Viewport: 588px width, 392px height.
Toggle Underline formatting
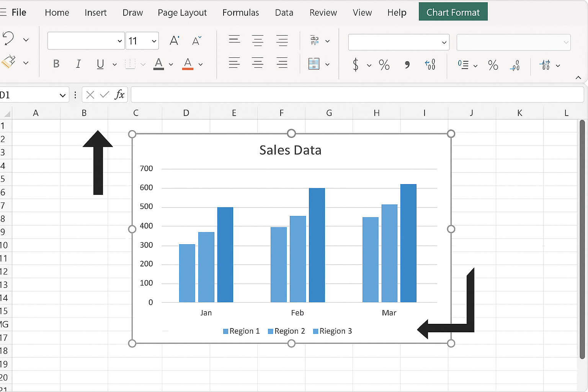100,64
